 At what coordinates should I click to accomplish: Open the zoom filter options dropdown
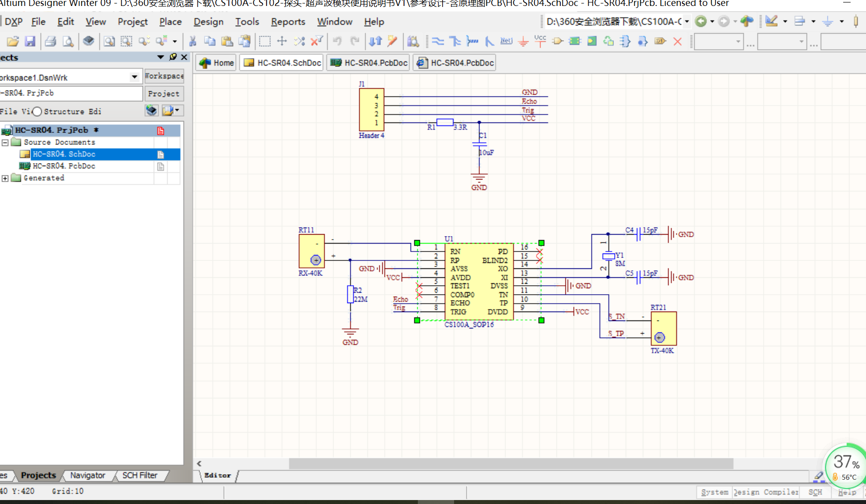(x=175, y=41)
